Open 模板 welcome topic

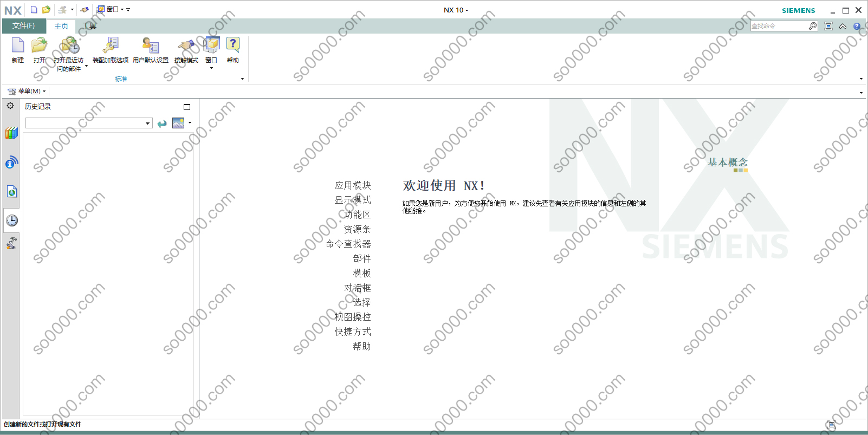362,273
